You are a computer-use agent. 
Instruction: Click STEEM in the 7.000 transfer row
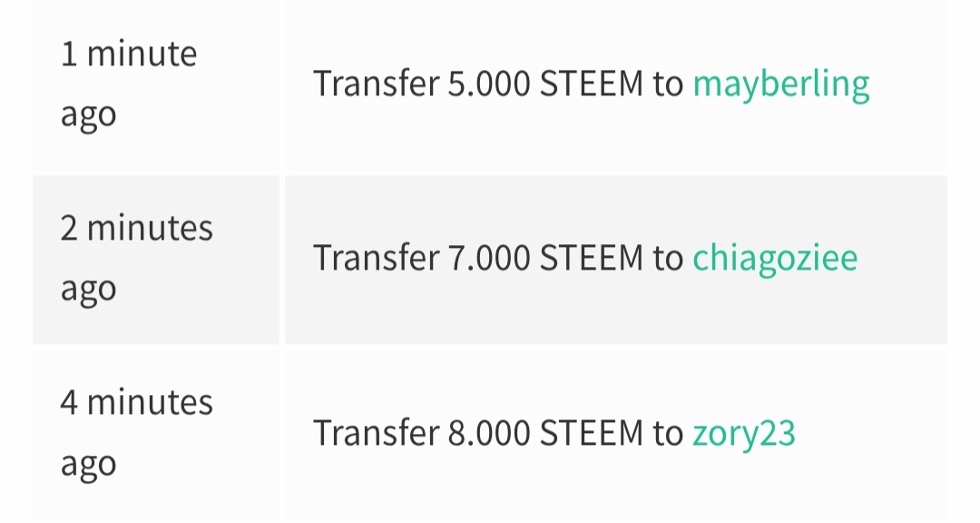pyautogui.click(x=592, y=259)
